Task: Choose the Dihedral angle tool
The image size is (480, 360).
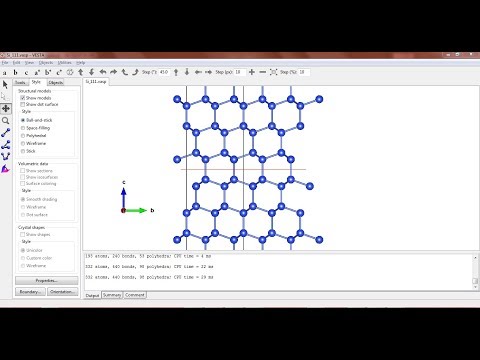Action: [5, 157]
